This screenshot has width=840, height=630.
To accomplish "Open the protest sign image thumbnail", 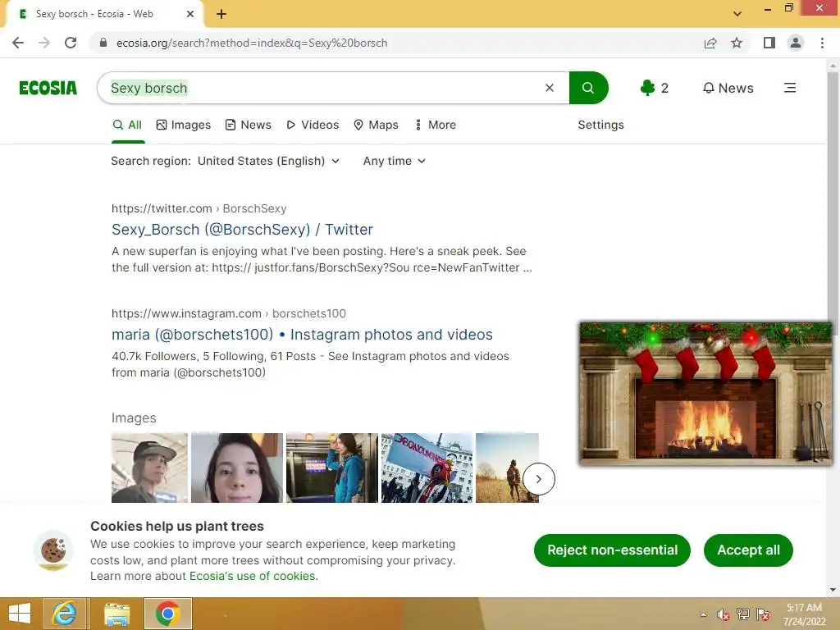I will pos(427,468).
